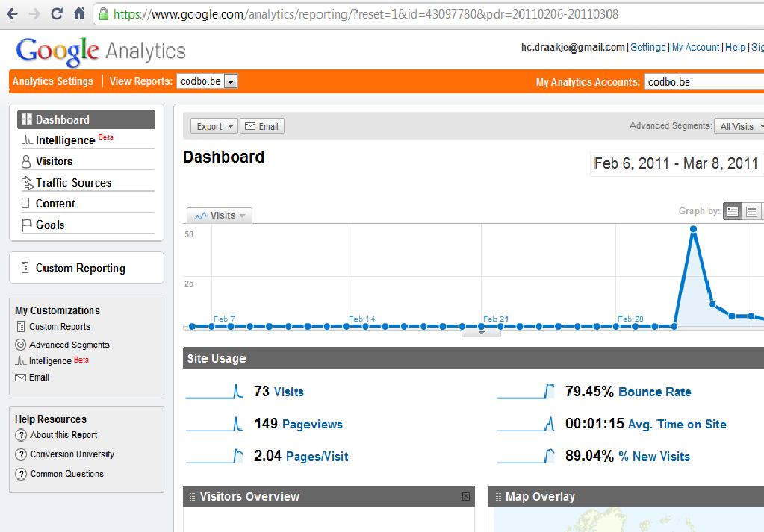Open the Avg. Time on Site link
Screen dimensions: 764x532
click(677, 424)
